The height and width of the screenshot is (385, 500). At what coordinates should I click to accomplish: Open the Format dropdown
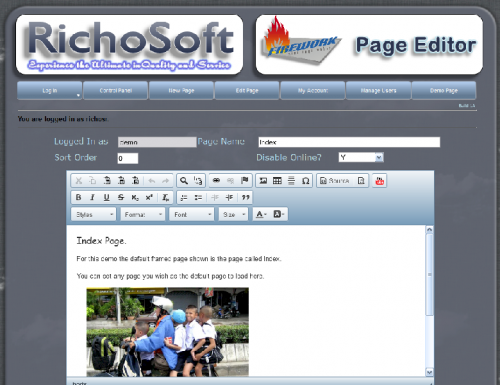point(143,214)
